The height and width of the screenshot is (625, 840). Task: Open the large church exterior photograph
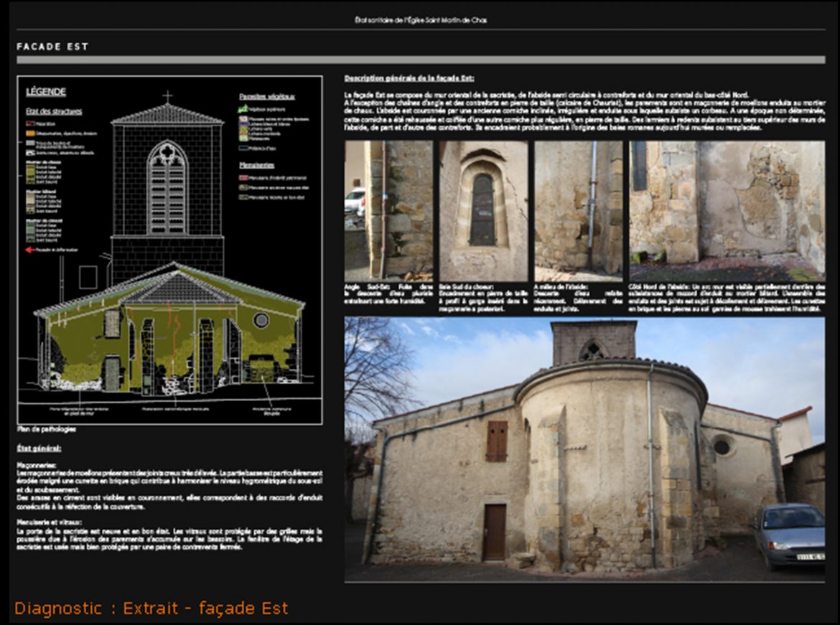click(584, 449)
